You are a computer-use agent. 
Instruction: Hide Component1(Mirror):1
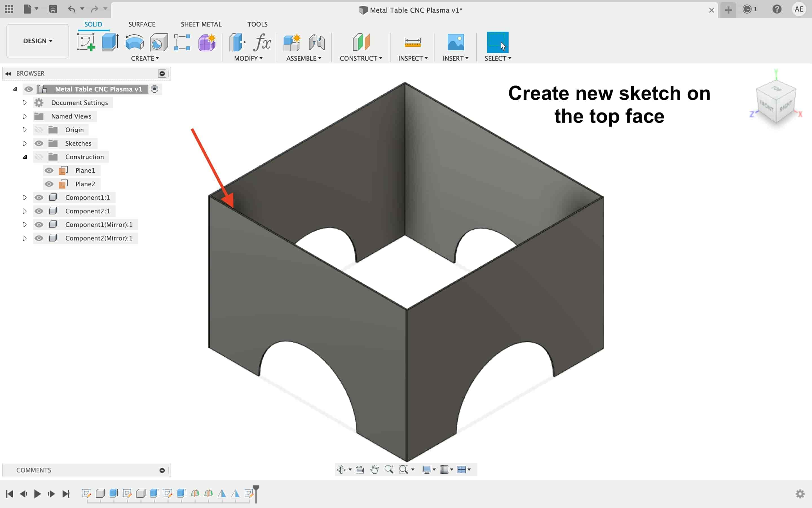39,224
